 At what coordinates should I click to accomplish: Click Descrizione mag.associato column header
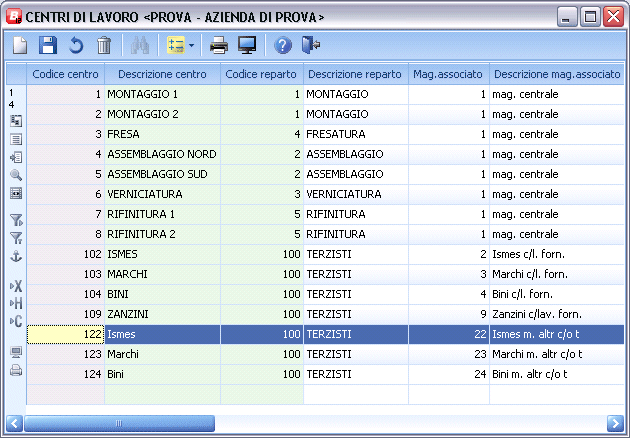[557, 74]
